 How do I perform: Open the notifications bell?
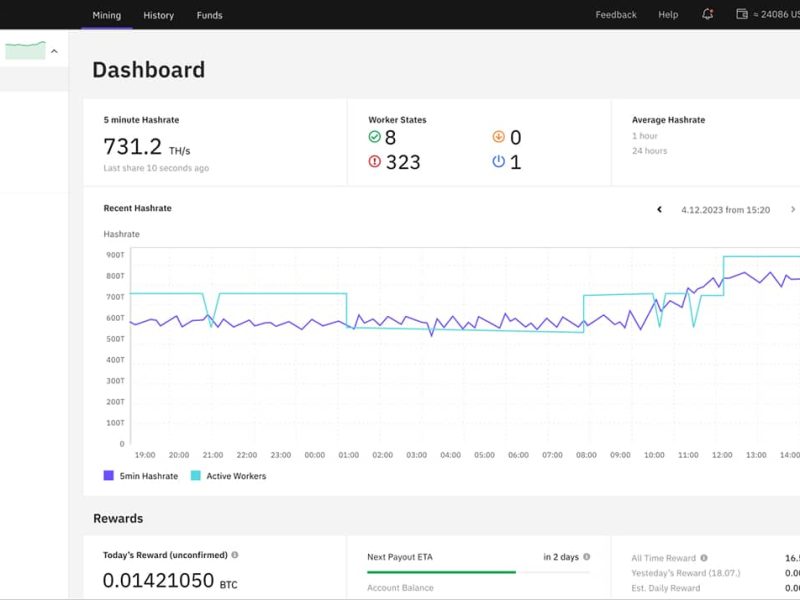pos(708,15)
